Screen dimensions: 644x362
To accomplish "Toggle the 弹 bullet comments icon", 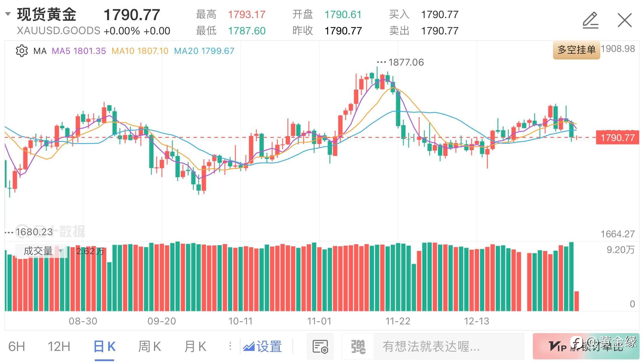I will (358, 346).
